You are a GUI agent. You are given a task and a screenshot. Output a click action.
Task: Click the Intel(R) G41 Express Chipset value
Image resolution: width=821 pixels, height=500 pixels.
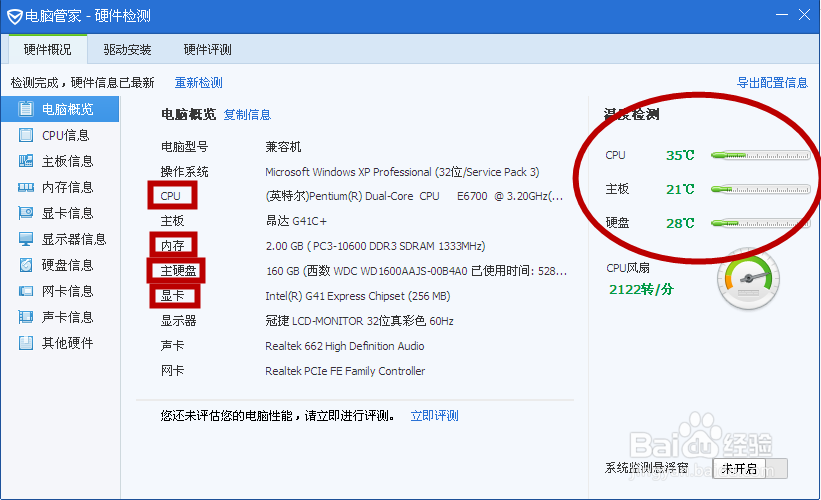(358, 296)
